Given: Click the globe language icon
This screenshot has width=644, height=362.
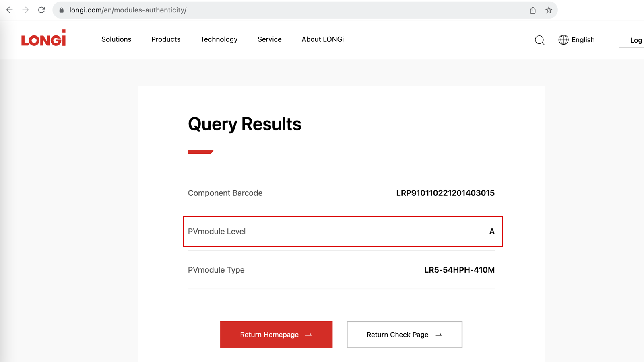Looking at the screenshot, I should [x=563, y=40].
